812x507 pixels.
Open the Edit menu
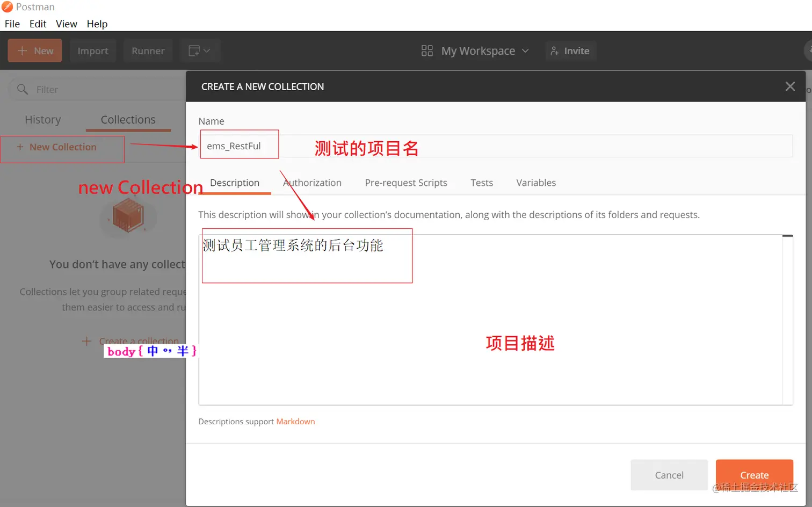tap(38, 24)
